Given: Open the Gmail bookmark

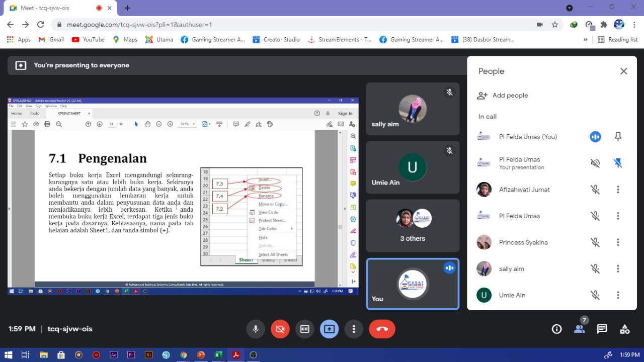Looking at the screenshot, I should [51, 40].
